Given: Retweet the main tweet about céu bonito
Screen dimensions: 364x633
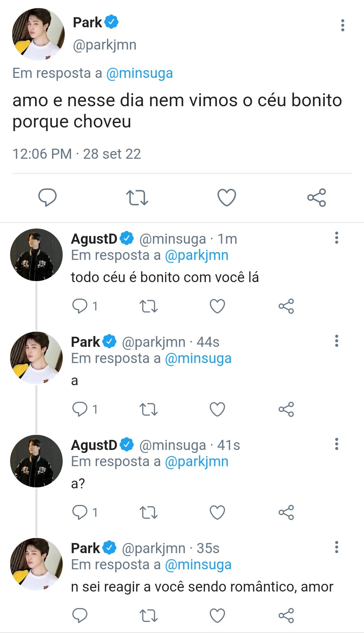Looking at the screenshot, I should coord(137,198).
